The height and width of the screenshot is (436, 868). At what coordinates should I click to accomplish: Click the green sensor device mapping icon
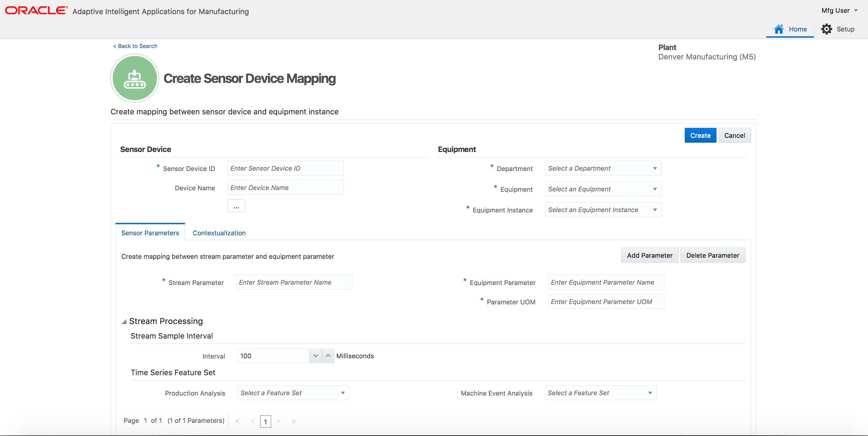point(134,78)
